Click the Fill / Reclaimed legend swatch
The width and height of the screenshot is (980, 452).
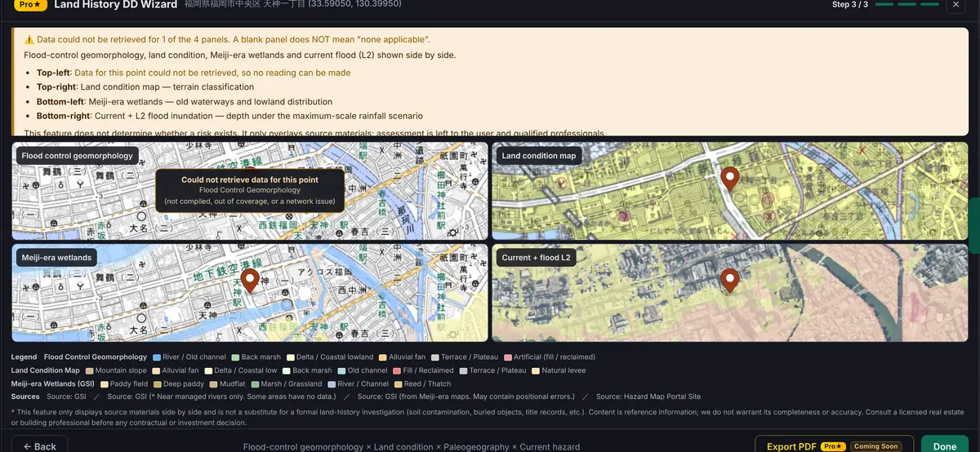point(396,370)
